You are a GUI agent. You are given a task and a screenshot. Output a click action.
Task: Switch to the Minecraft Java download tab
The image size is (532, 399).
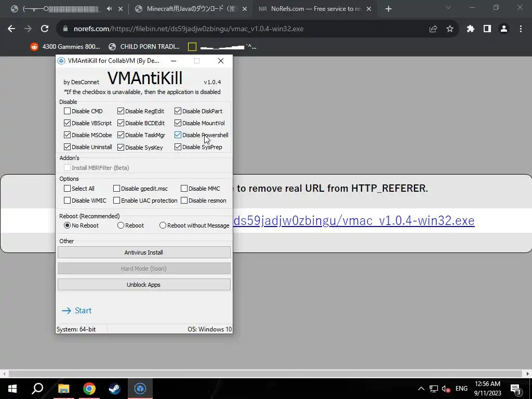[x=191, y=9]
